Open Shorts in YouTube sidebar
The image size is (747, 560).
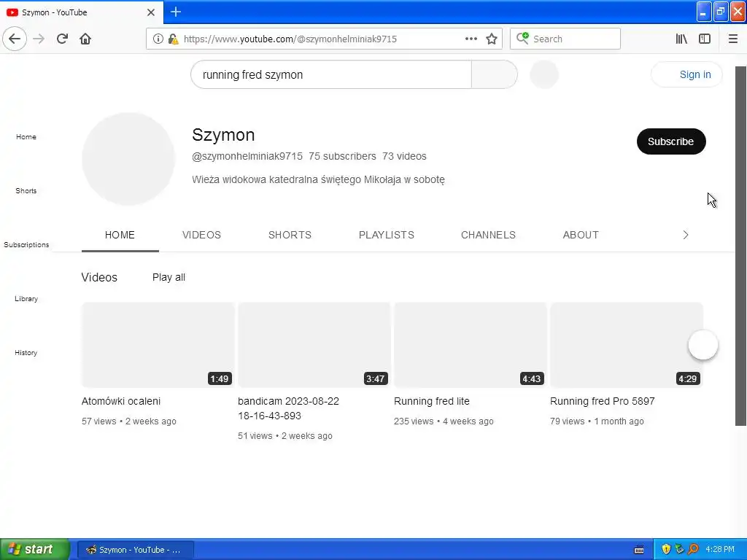point(26,190)
